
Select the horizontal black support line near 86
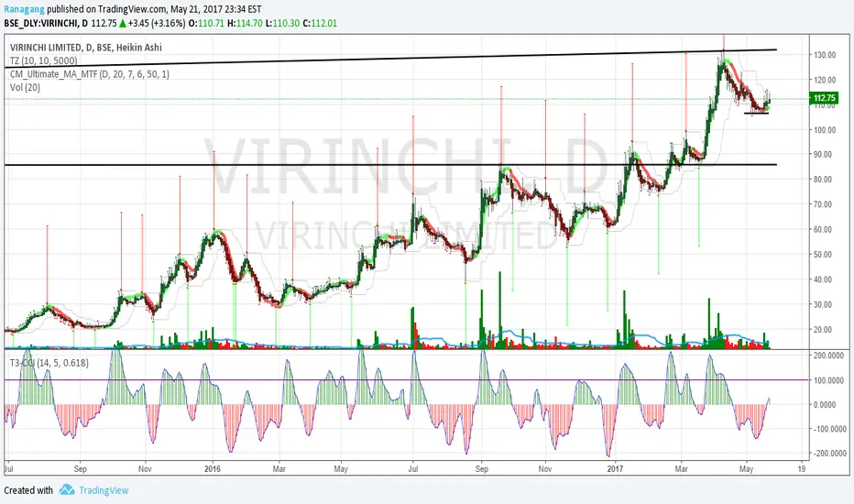(390, 165)
